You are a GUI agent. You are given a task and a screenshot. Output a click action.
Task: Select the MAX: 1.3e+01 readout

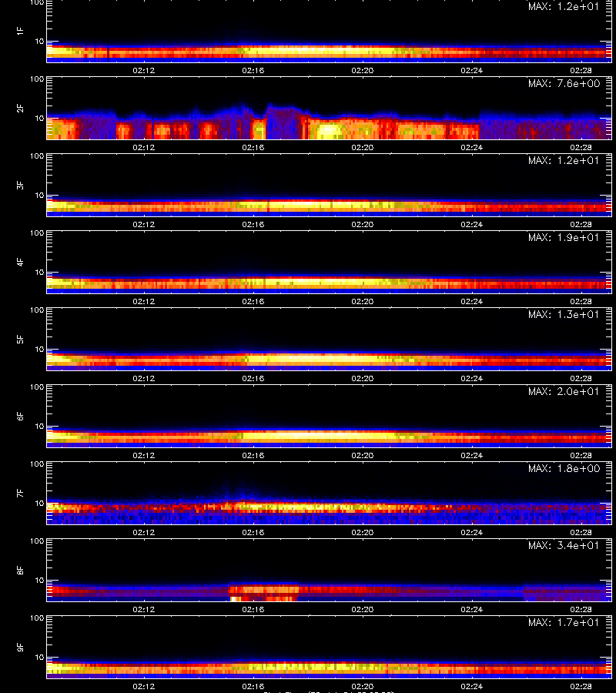[x=564, y=314]
